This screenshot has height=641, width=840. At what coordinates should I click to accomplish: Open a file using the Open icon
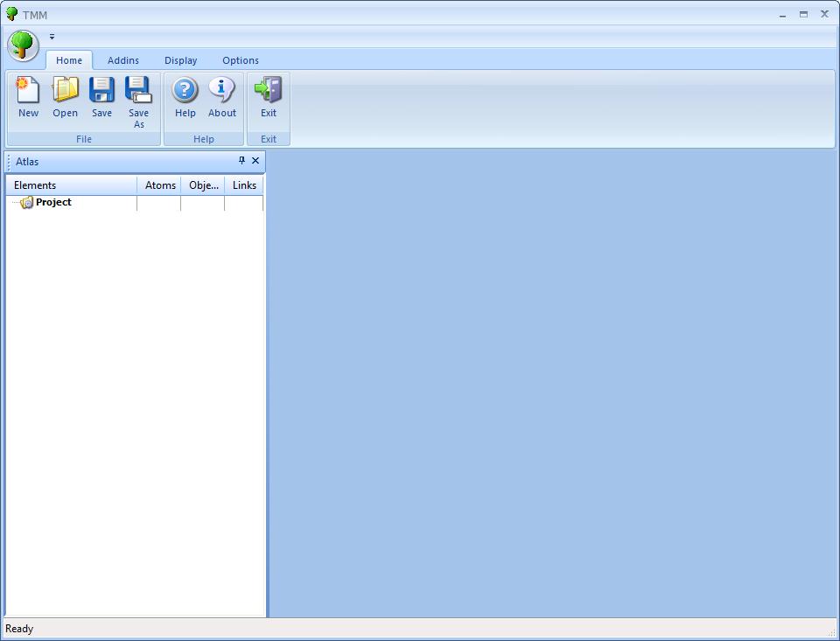click(x=66, y=97)
